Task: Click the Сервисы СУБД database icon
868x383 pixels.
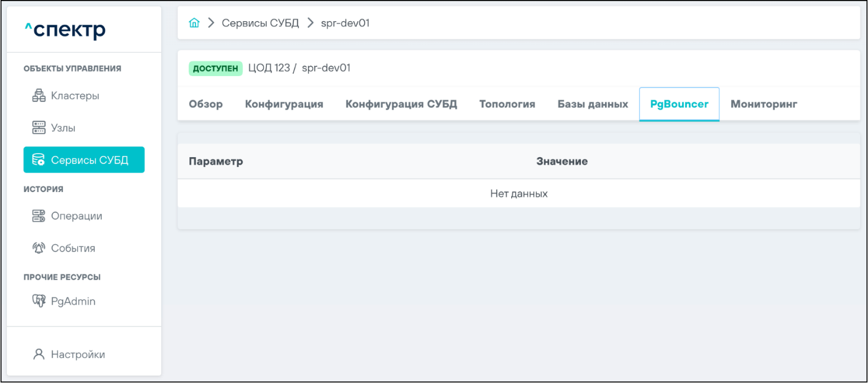Action: pyautogui.click(x=38, y=160)
